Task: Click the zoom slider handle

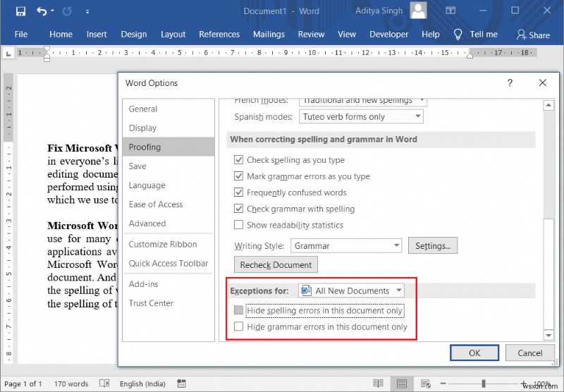Action: point(484,384)
